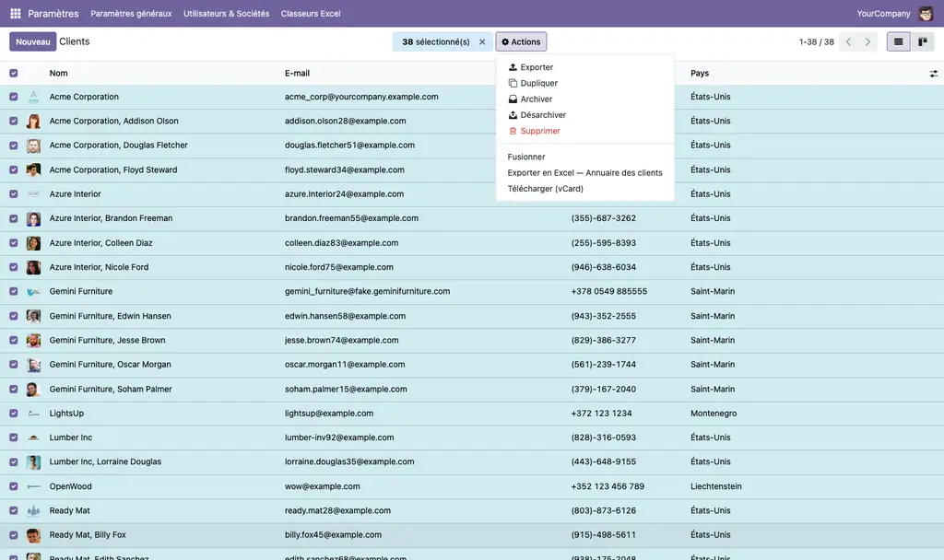
Task: Sort by the E-mail column header
Action: click(x=298, y=74)
